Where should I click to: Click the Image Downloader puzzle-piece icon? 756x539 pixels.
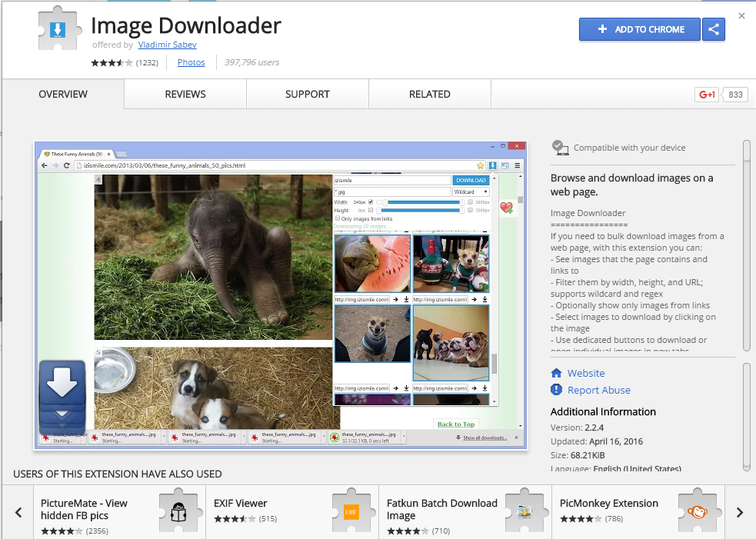point(60,28)
